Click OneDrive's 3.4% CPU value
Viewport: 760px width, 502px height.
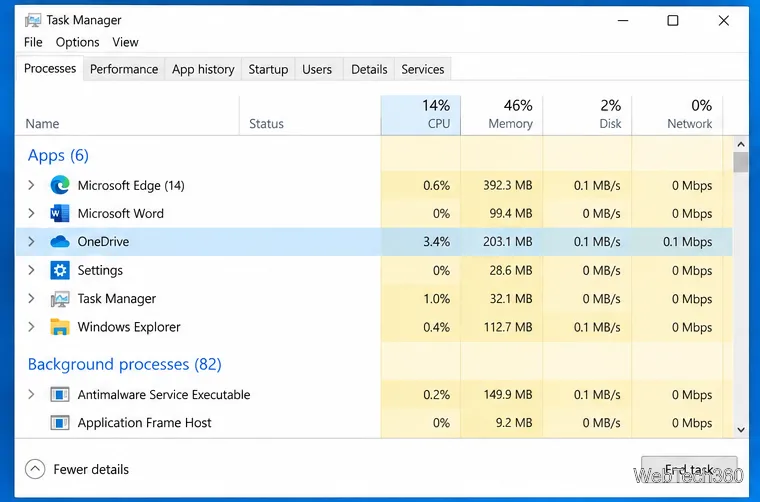[x=436, y=242]
